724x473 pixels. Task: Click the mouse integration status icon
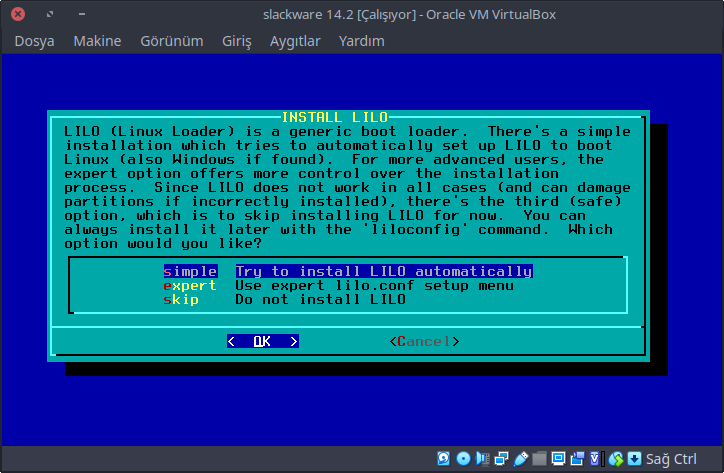point(616,459)
